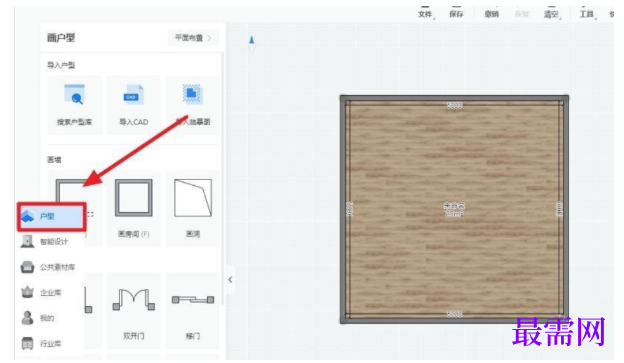Collapse the left panel with arrow handle
Viewport: 624px width, 363px height.
tap(230, 279)
